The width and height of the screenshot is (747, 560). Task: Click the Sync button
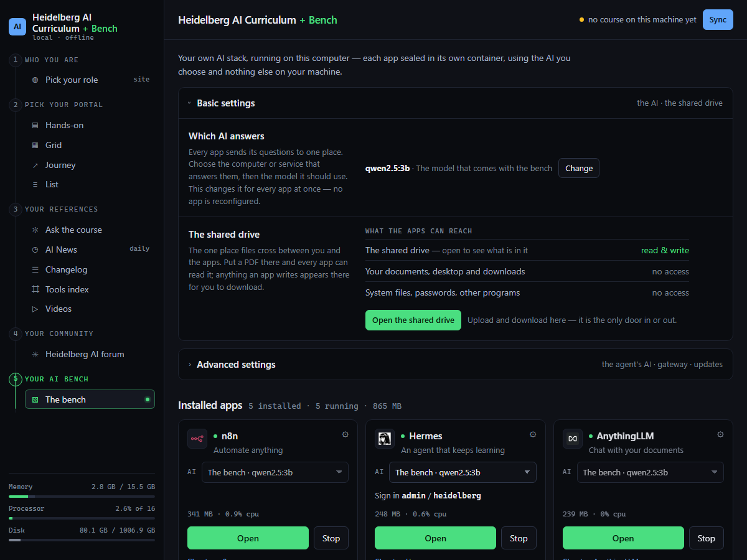[718, 20]
